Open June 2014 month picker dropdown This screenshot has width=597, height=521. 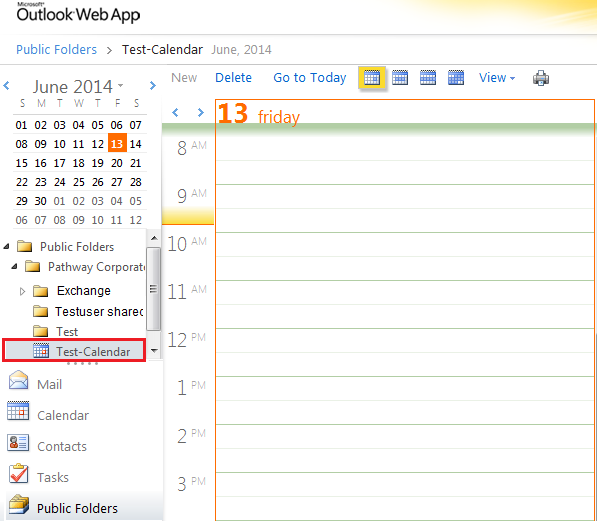click(x=121, y=85)
